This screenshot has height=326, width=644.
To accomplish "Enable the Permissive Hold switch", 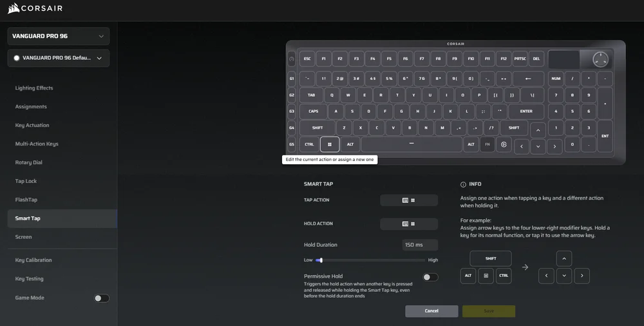I will coord(430,278).
